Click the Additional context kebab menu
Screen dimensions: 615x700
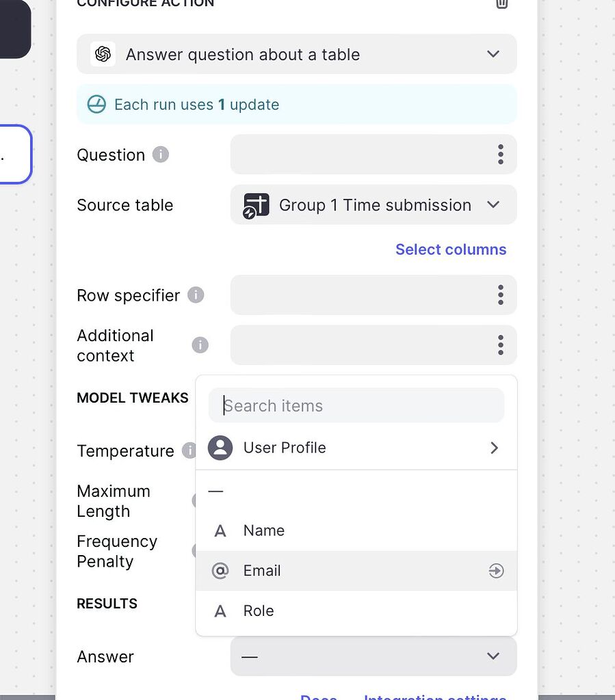[501, 345]
